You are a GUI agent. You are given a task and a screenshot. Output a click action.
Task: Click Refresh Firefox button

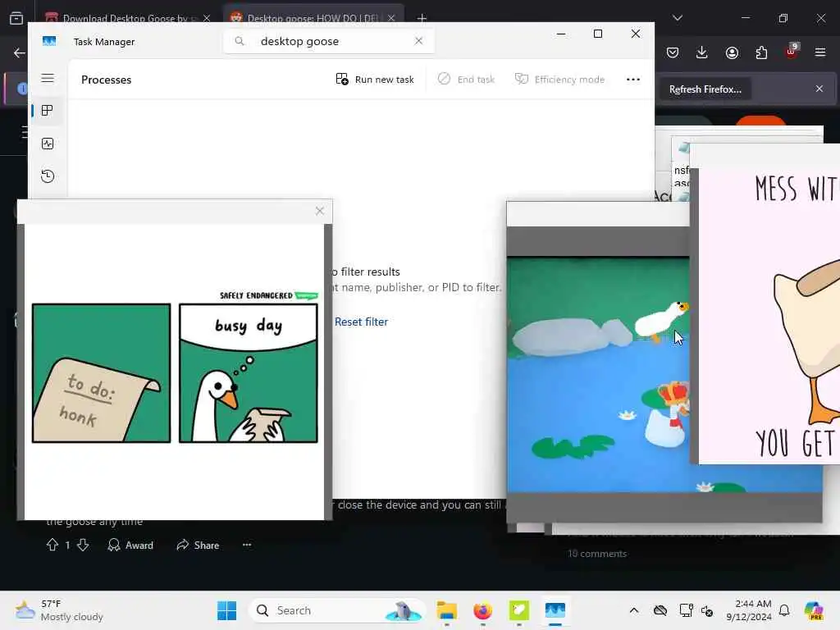(705, 89)
